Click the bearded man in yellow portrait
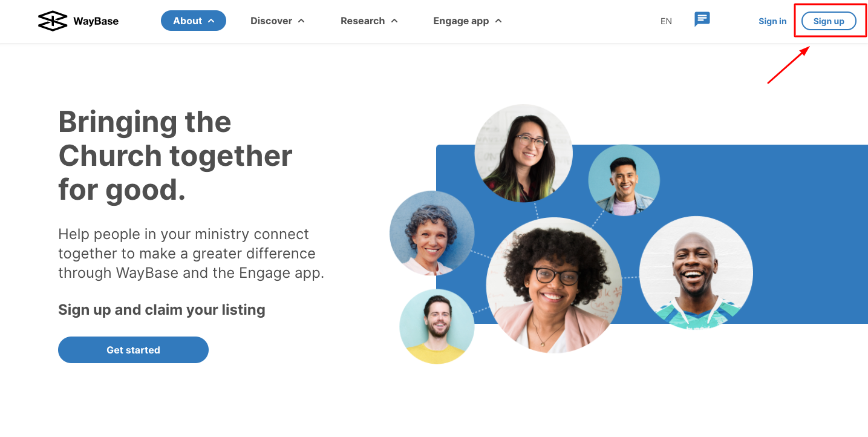Viewport: 868px width, 437px height. (437, 327)
